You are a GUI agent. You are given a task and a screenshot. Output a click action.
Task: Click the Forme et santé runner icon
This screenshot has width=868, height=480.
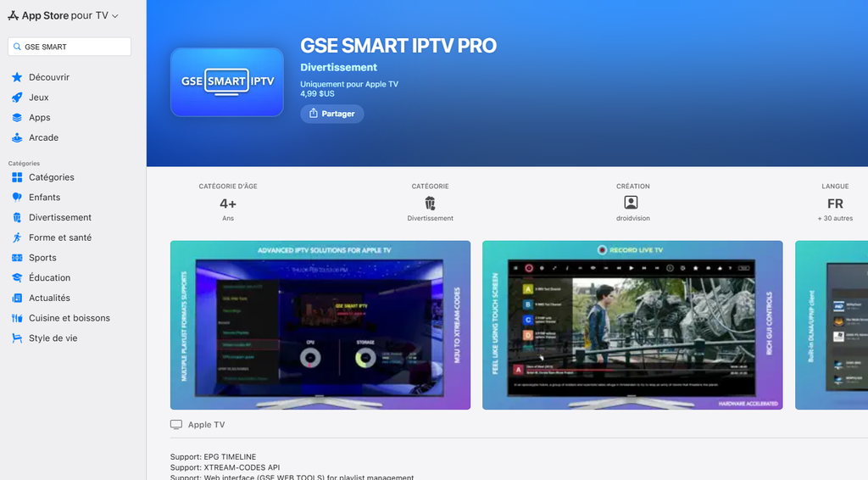pos(17,237)
